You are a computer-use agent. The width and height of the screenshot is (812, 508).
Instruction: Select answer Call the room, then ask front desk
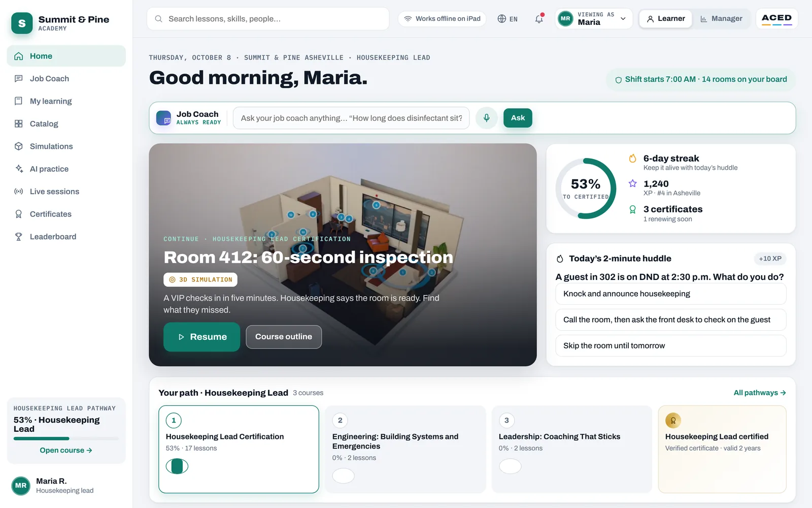[671, 320]
